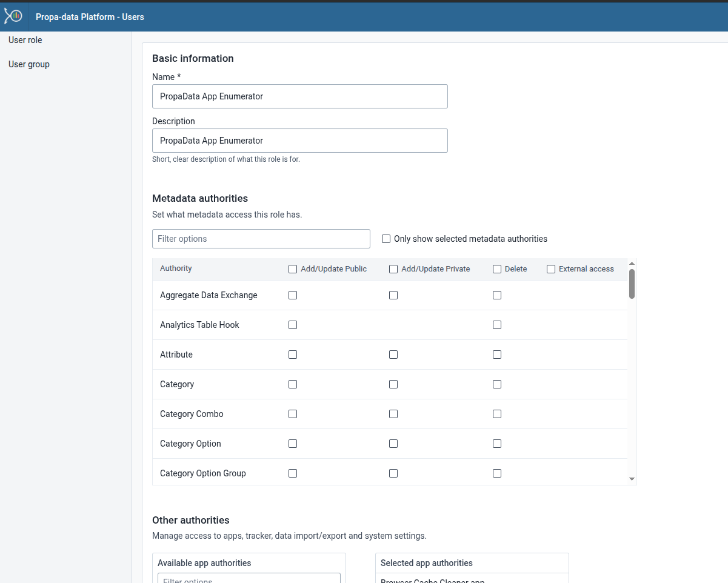The width and height of the screenshot is (728, 583).
Task: Enable Delete permission for Category
Action: pyautogui.click(x=497, y=384)
